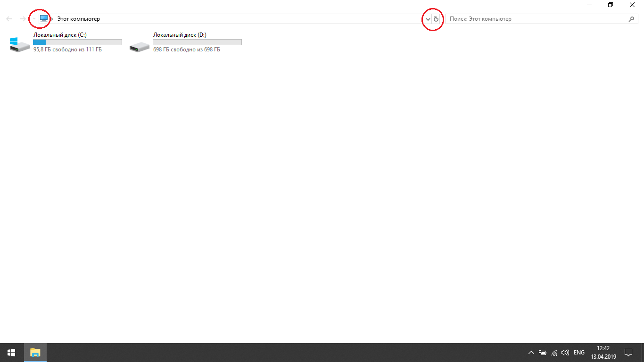Switch the ENG input language indicator
The image size is (644, 362).
click(579, 352)
